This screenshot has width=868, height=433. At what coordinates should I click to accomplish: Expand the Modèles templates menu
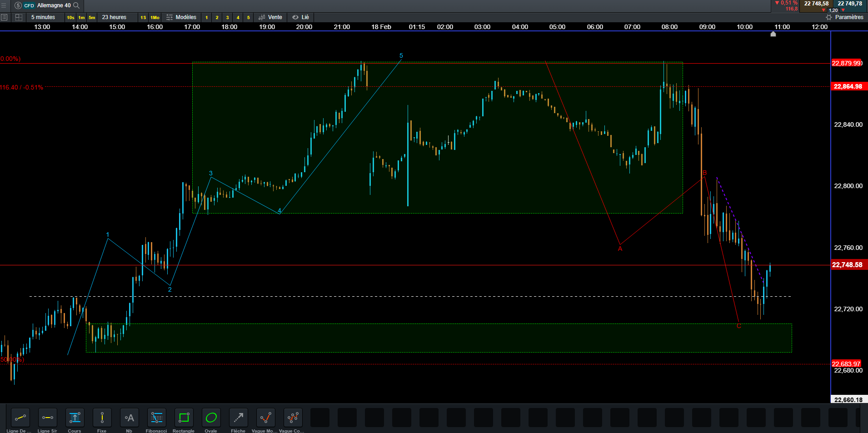coord(181,17)
